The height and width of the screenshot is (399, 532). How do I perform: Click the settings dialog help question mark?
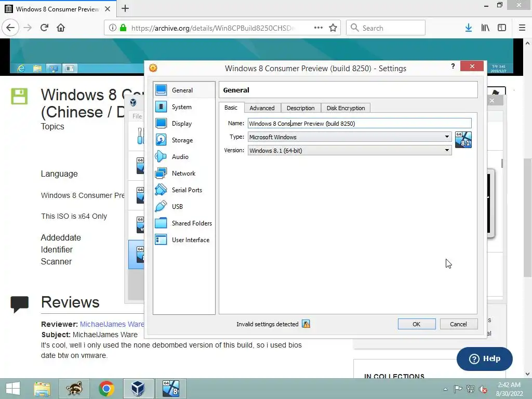pyautogui.click(x=453, y=66)
